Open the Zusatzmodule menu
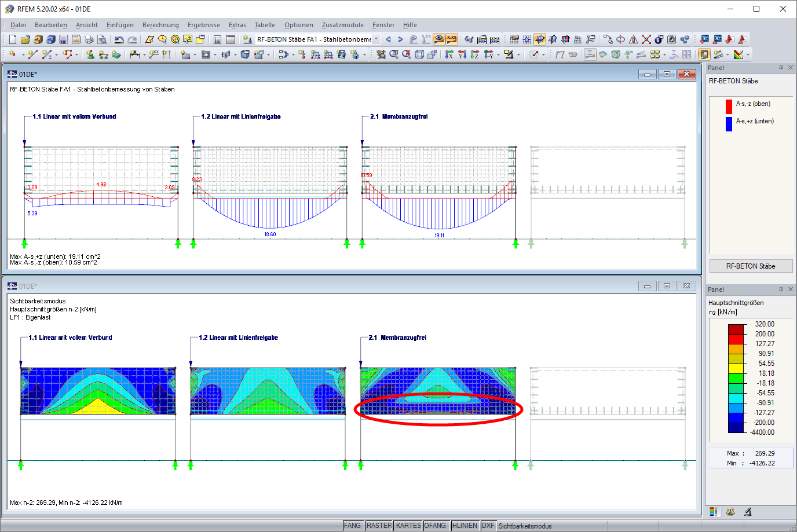Viewport: 797px width, 532px height. pyautogui.click(x=343, y=25)
